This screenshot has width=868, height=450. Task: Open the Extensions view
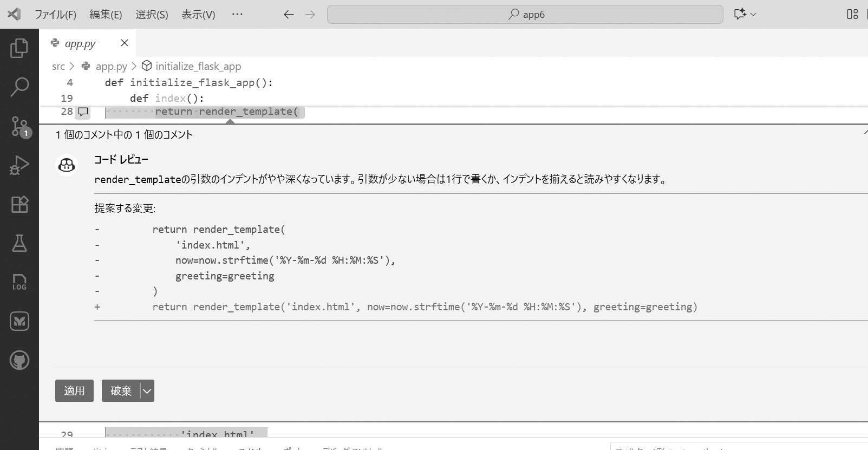[x=19, y=204]
